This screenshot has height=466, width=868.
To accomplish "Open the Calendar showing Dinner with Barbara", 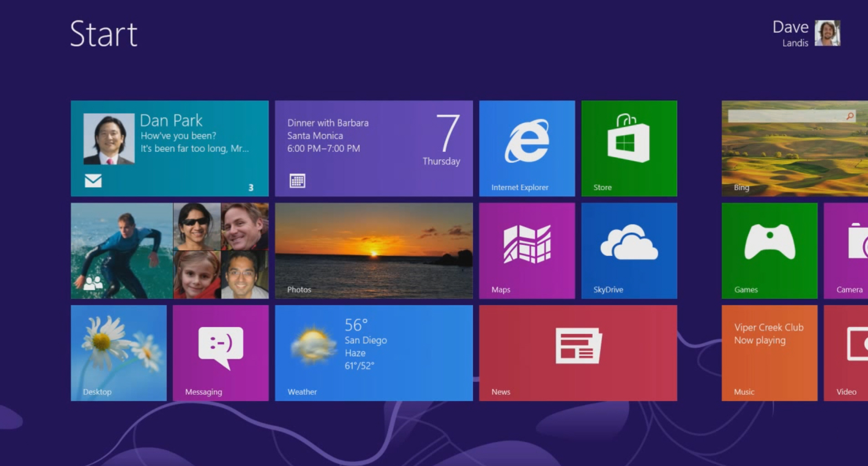I will tap(374, 148).
